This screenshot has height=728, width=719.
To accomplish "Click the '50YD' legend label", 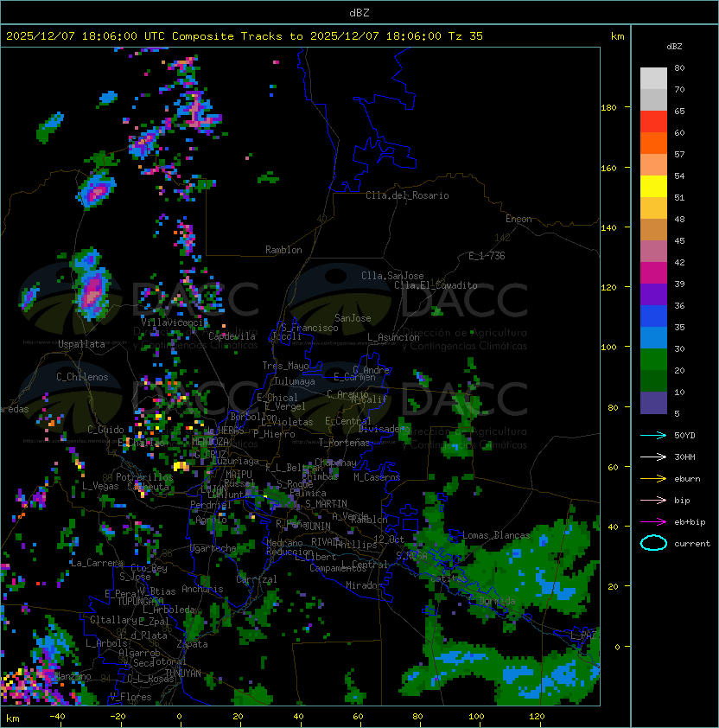I will (x=684, y=435).
